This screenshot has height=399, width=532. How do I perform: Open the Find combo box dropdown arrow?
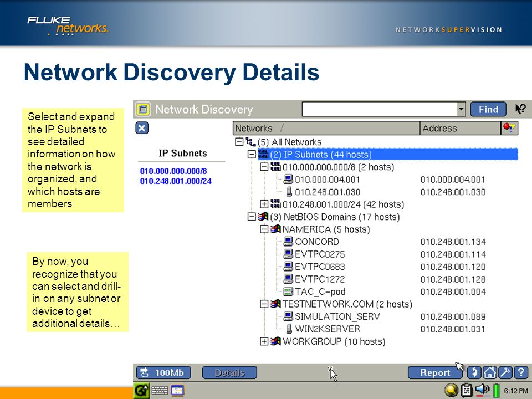pos(461,109)
